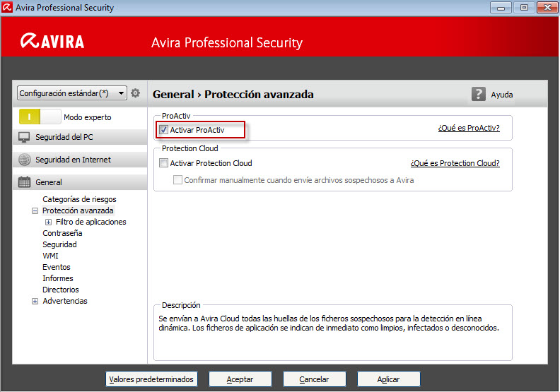
Task: Minimize the Avira window
Action: click(x=501, y=8)
